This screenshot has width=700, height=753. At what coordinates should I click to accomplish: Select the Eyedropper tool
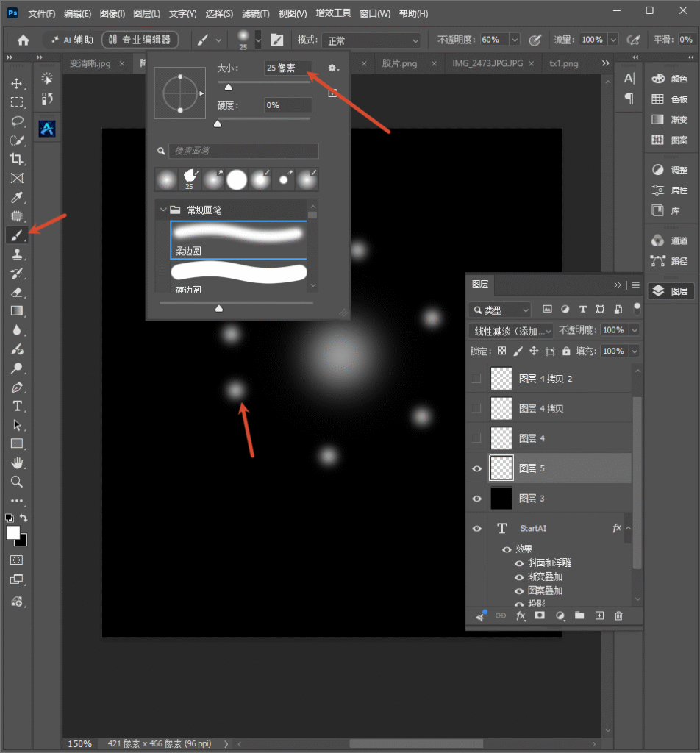point(17,197)
